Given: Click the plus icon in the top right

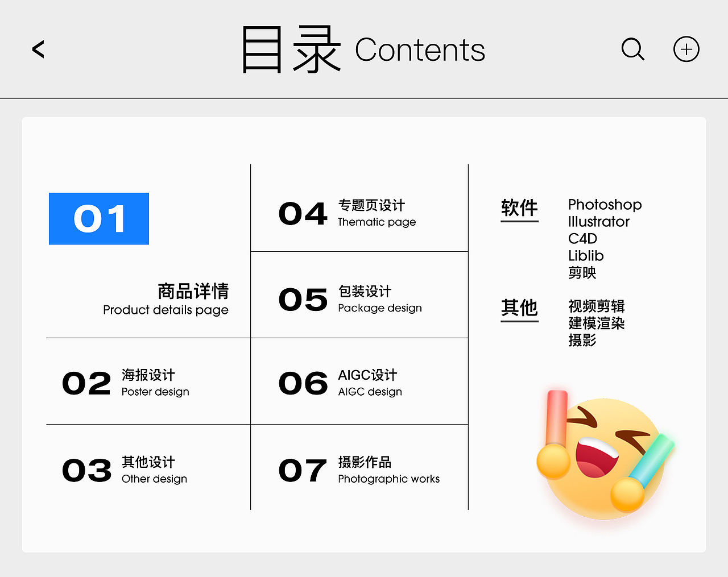Looking at the screenshot, I should coord(686,49).
